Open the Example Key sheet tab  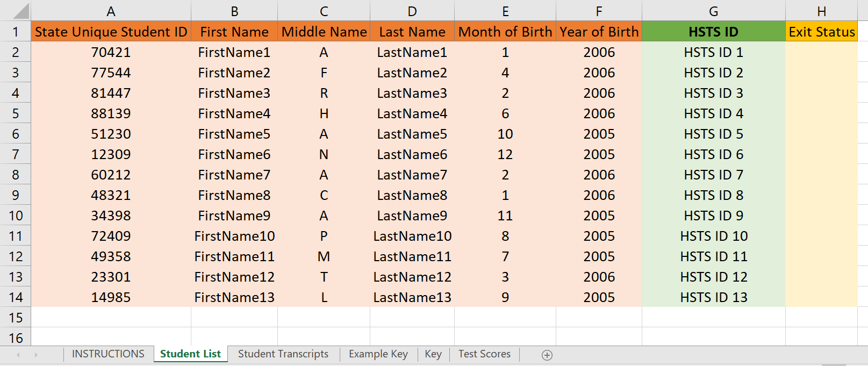(378, 354)
